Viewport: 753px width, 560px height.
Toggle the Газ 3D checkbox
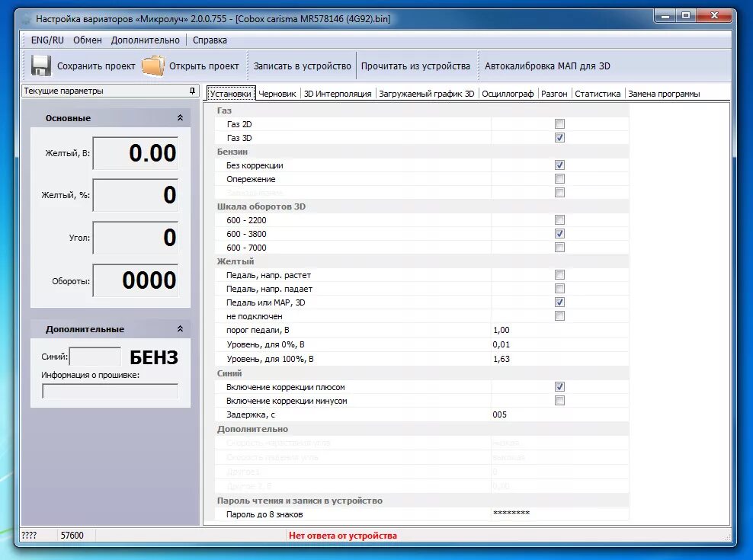(559, 138)
